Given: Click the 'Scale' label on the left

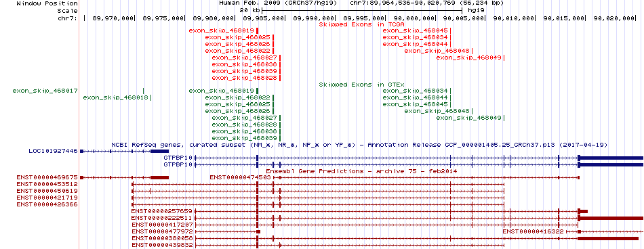Looking at the screenshot, I should coord(67,10).
